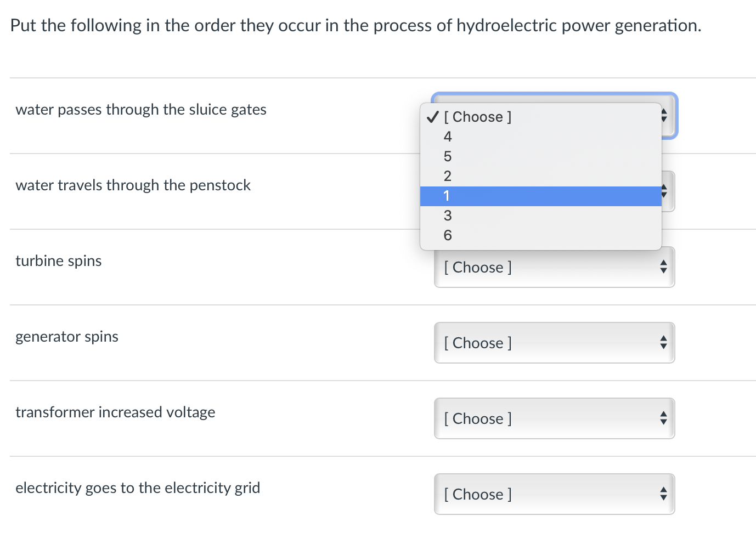Open the electricity grid dropdown
The height and width of the screenshot is (544, 756).
tap(554, 494)
